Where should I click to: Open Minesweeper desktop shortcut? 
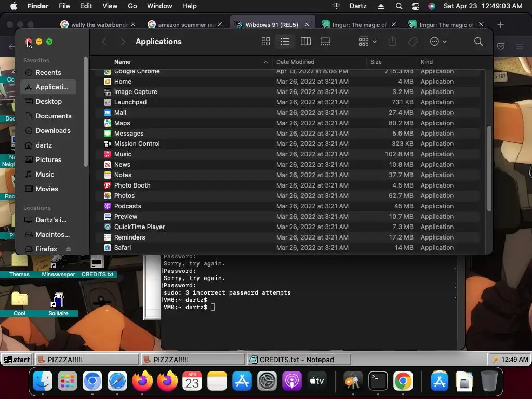click(x=58, y=265)
